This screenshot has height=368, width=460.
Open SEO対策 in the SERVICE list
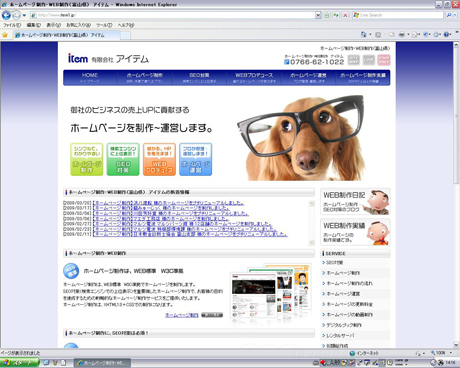[335, 263]
